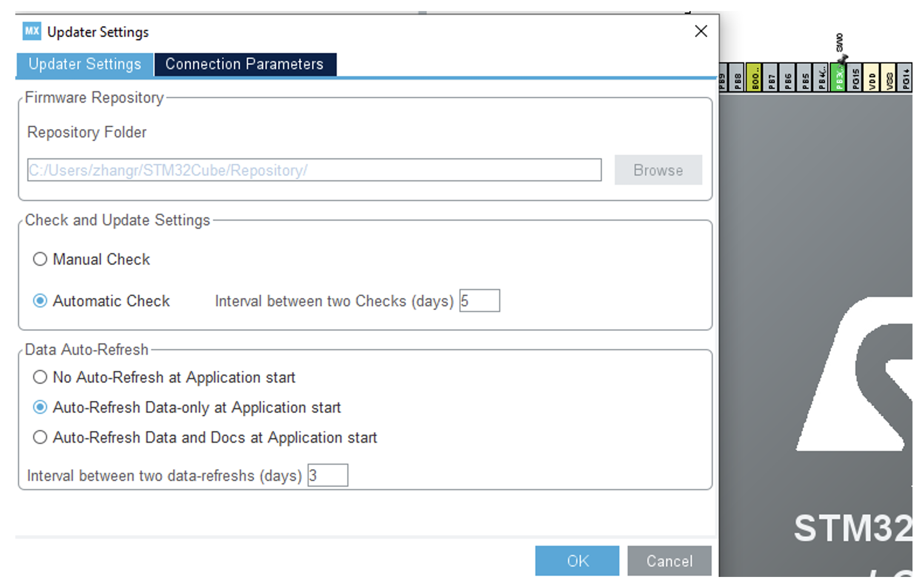Open the Updater Settings tab
921x588 pixels.
click(x=85, y=64)
